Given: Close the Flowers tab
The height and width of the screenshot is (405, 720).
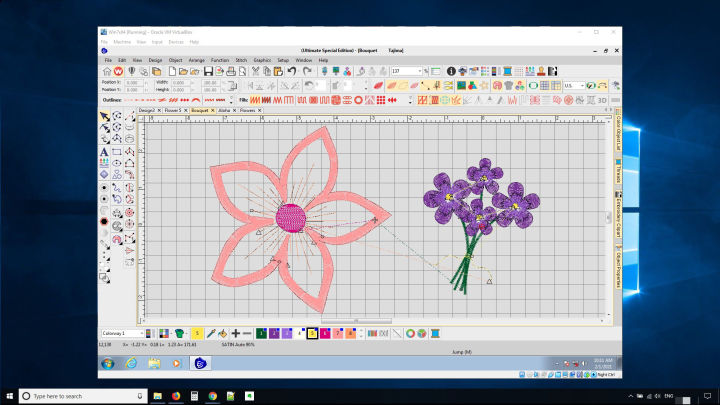Looking at the screenshot, I should point(259,111).
